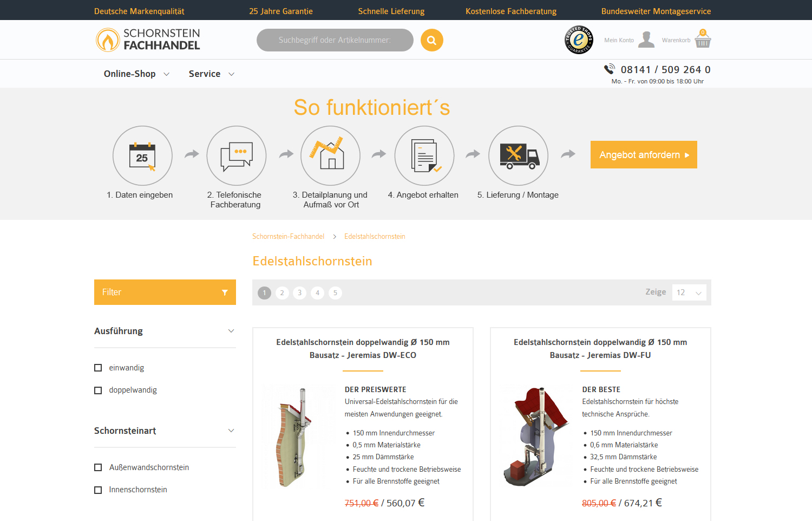Check the einwandig option
812x521 pixels.
98,368
